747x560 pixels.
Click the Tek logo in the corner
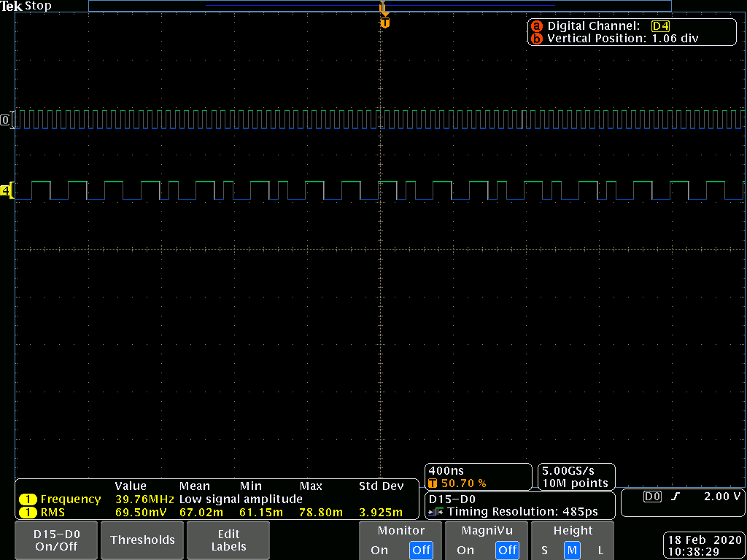[x=12, y=6]
